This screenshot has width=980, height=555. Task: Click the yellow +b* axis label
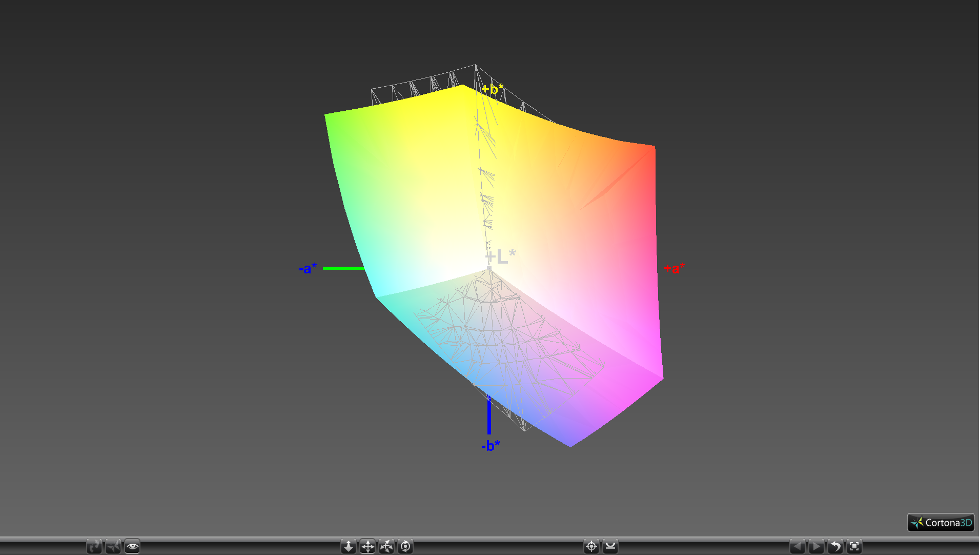point(493,89)
